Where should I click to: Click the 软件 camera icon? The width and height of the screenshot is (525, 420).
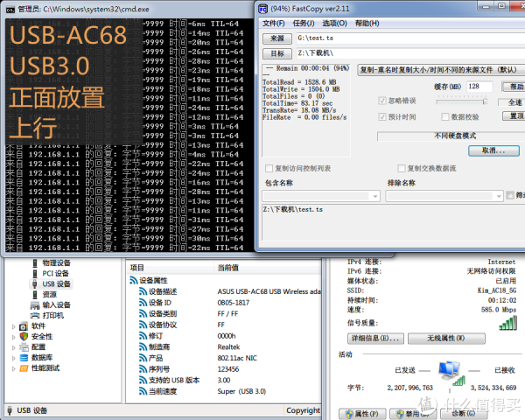tap(24, 325)
